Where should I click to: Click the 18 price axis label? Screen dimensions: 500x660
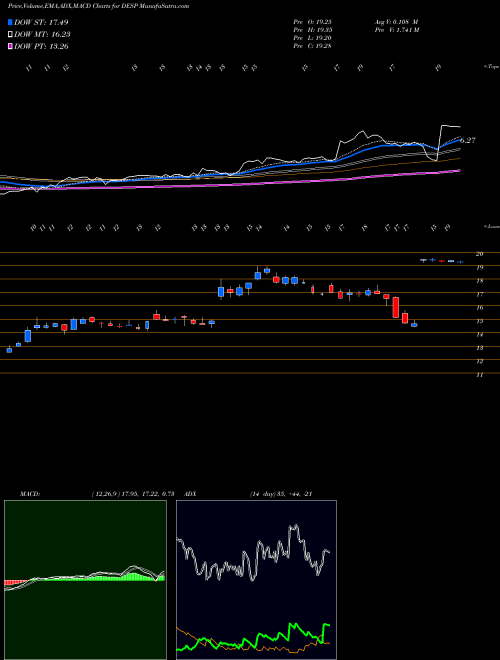(x=479, y=281)
